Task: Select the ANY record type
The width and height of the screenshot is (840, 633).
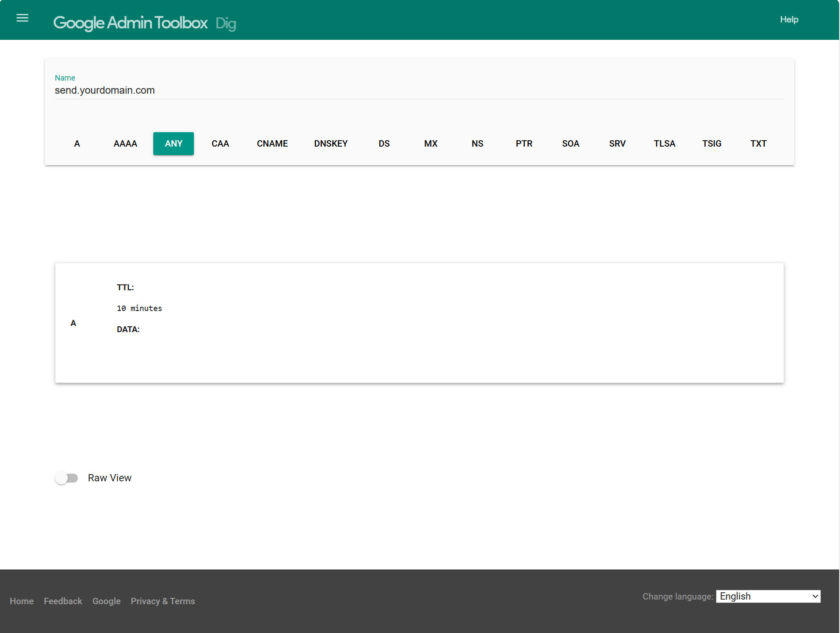Action: (174, 144)
